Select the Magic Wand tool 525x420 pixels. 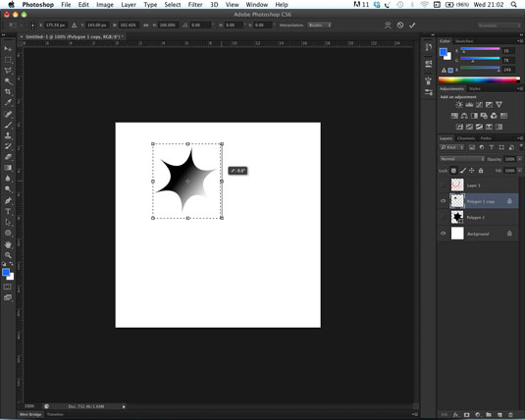pyautogui.click(x=8, y=81)
